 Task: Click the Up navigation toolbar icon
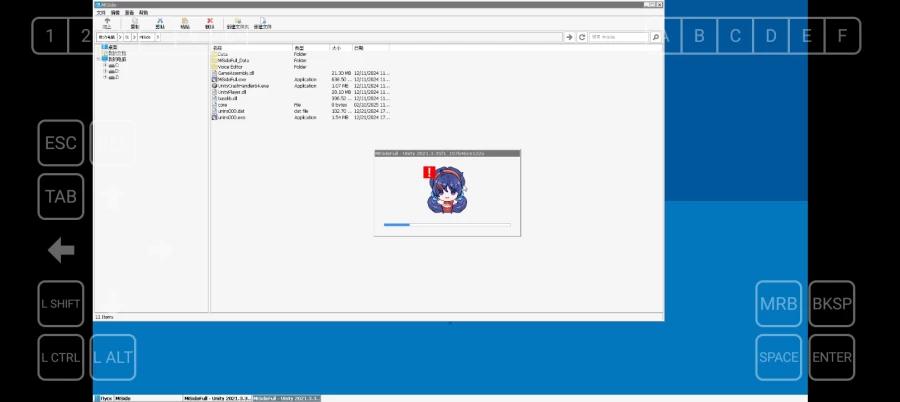coord(107,23)
